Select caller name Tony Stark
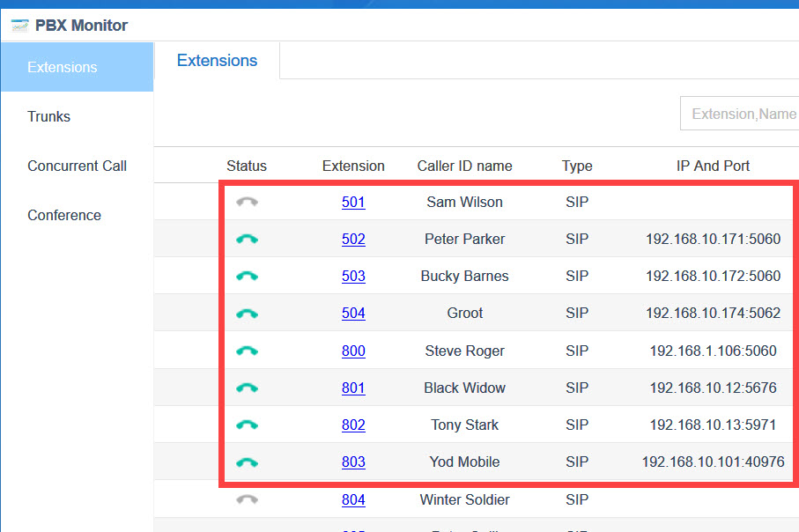The image size is (799, 532). coord(465,425)
